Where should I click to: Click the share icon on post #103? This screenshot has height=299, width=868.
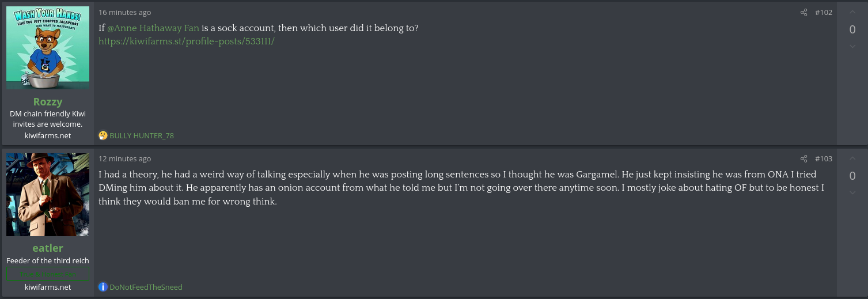point(804,159)
